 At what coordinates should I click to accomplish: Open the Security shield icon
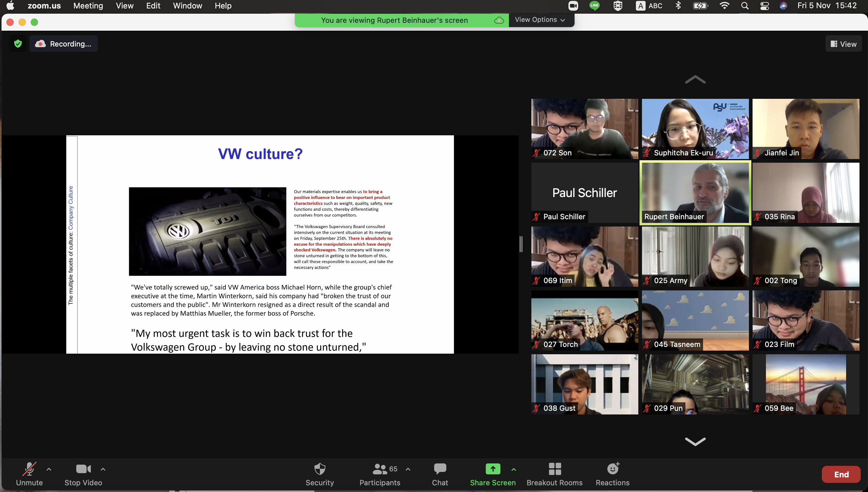pos(319,469)
